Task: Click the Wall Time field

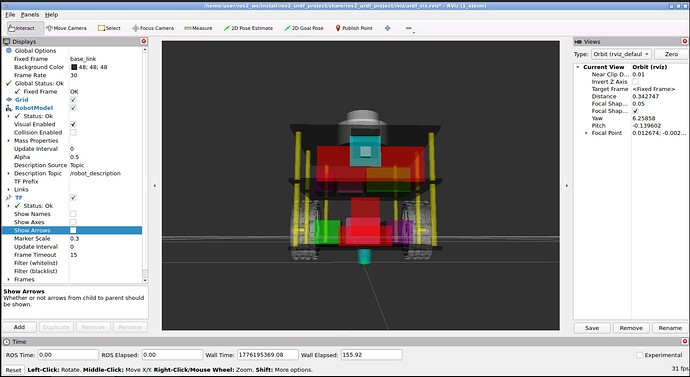Action: pyautogui.click(x=268, y=355)
